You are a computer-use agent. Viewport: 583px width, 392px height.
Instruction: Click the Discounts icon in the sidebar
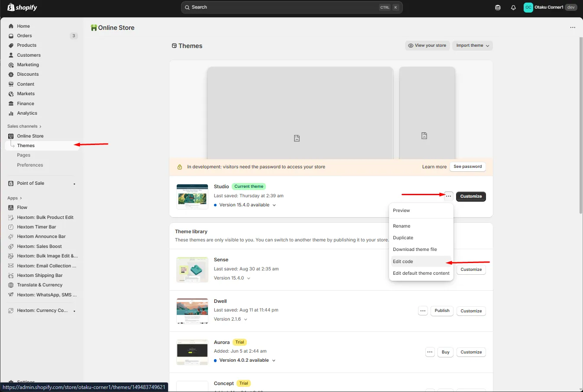tap(11, 74)
